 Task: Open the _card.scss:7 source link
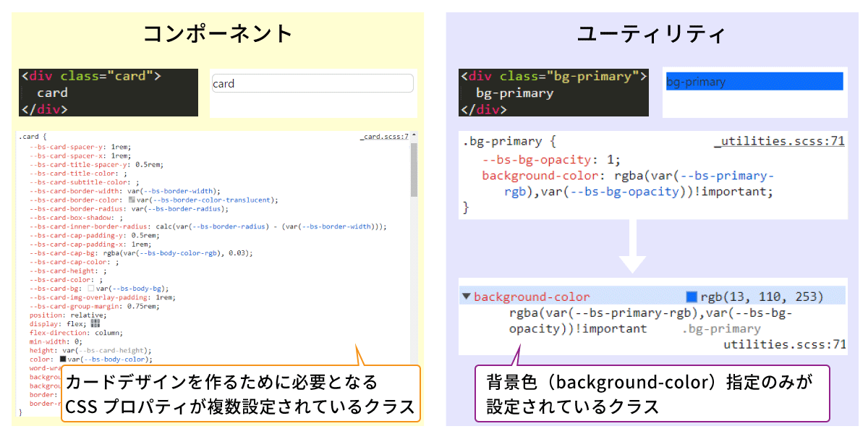[384, 136]
